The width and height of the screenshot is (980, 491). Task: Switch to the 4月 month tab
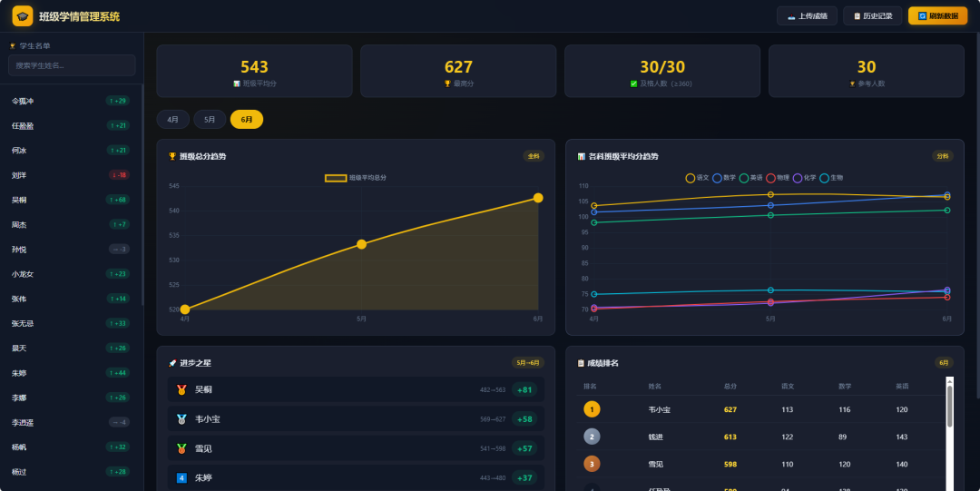173,120
